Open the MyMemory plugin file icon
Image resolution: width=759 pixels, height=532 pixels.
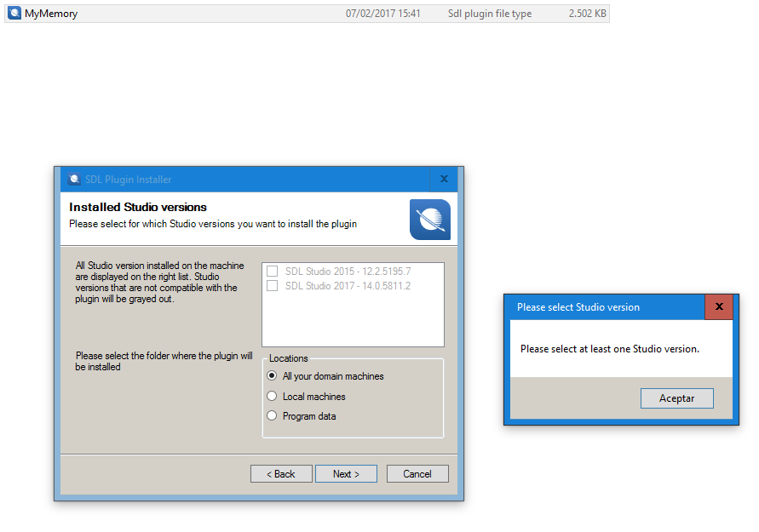[14, 13]
